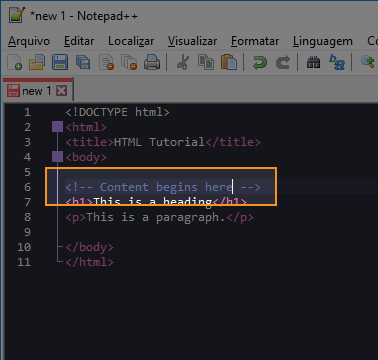Collapse the body fold marker
The width and height of the screenshot is (378, 360).
coord(57,157)
